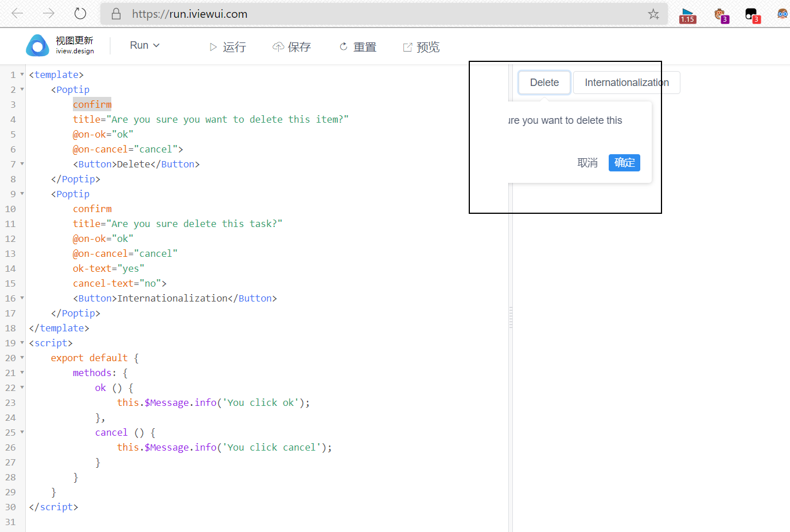Bookmark page with the star icon
This screenshot has height=532, width=790.
(x=653, y=14)
